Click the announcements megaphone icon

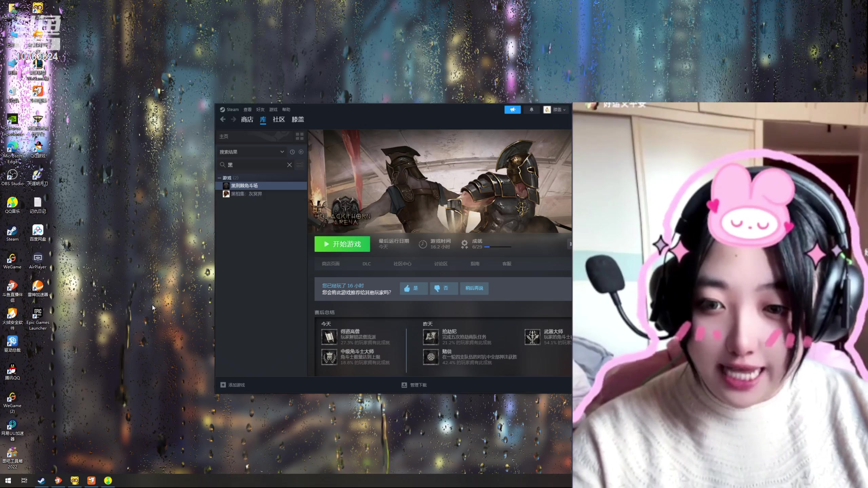coord(512,109)
